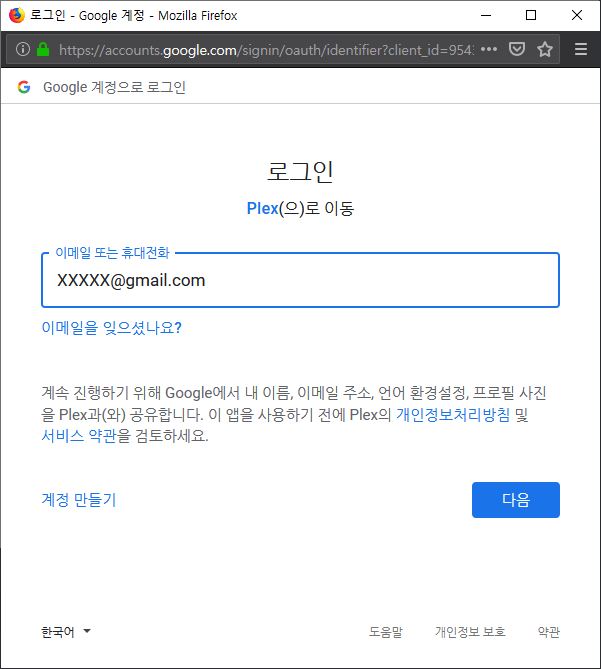601x669 pixels.
Task: Minimize the Firefox window
Action: coord(486,15)
